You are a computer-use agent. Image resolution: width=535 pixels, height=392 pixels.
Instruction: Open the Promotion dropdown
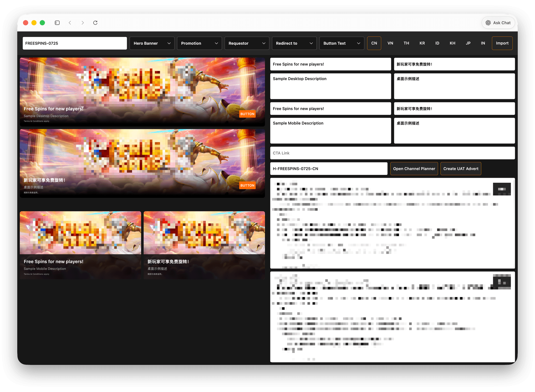tap(199, 43)
